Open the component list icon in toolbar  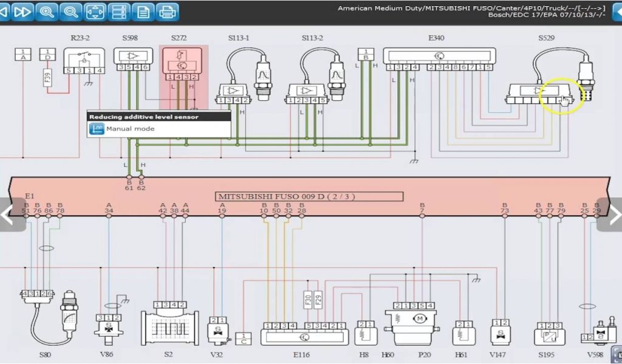(x=119, y=11)
